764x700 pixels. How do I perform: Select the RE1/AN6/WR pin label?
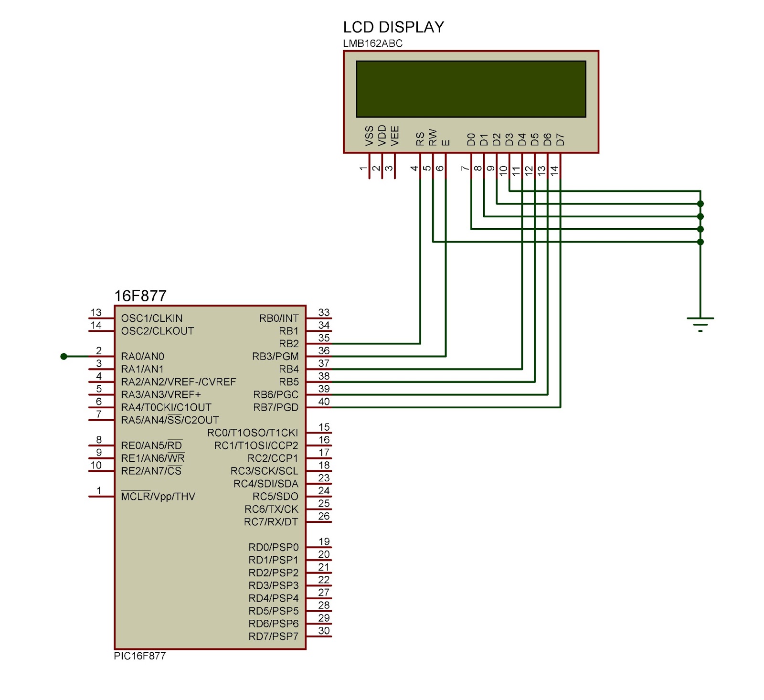pos(153,458)
